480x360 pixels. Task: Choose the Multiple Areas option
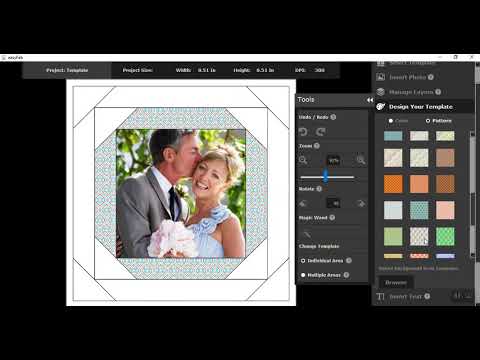321,275
